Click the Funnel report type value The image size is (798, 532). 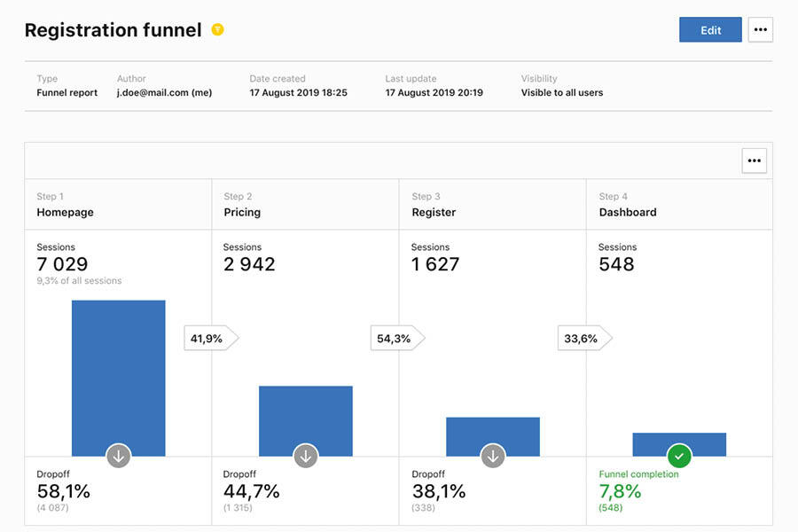tap(66, 92)
